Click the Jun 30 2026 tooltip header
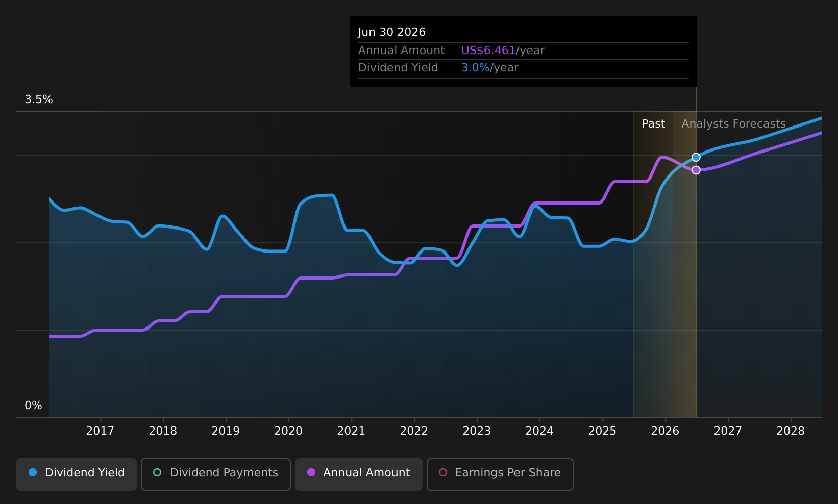Screen dimensions: 838x504 (391, 32)
